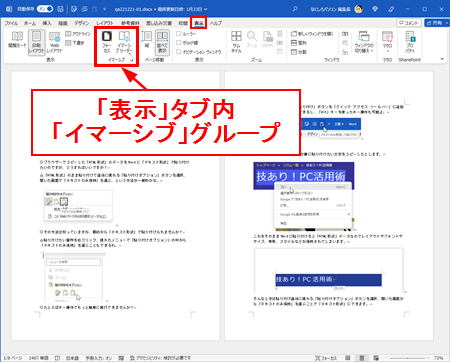This screenshot has width=450, height=362.
Task: Choose Side to Side (並べて表示) page movement
Action: [162, 42]
